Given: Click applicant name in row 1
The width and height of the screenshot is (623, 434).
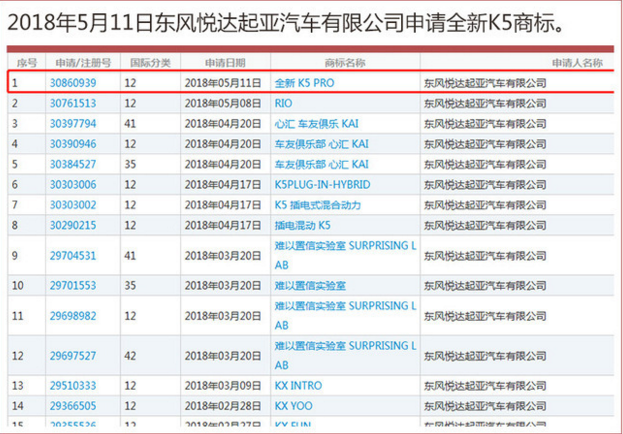Looking at the screenshot, I should pyautogui.click(x=485, y=83).
